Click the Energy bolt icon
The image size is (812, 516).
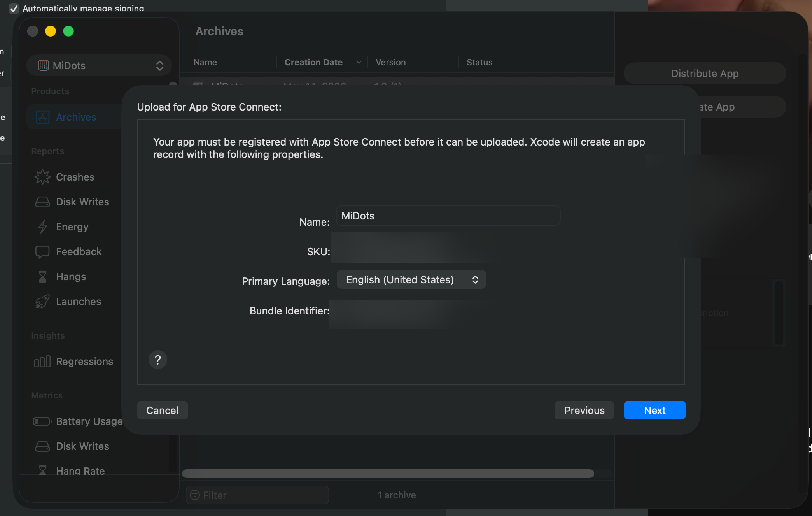[x=42, y=226]
